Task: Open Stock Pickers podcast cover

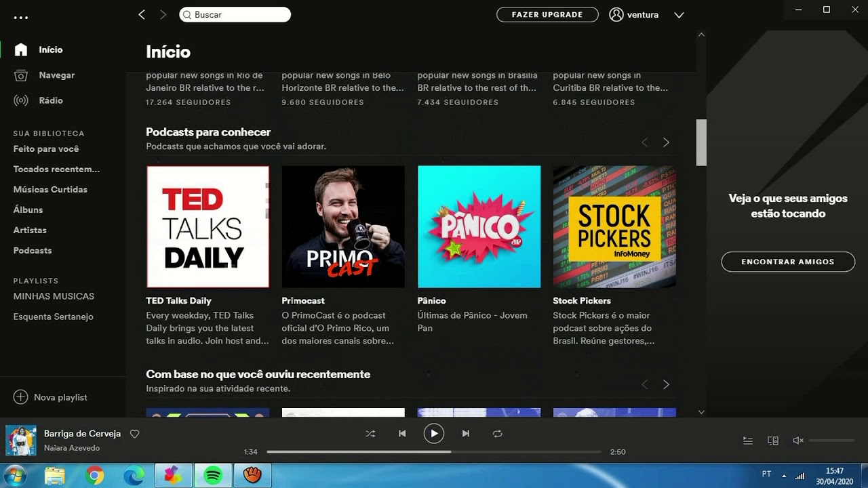Action: (614, 226)
